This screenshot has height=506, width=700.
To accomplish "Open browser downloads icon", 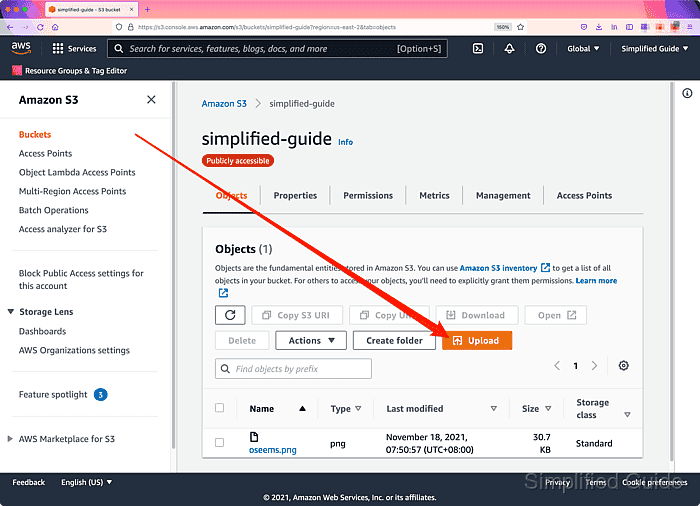I will coord(599,27).
